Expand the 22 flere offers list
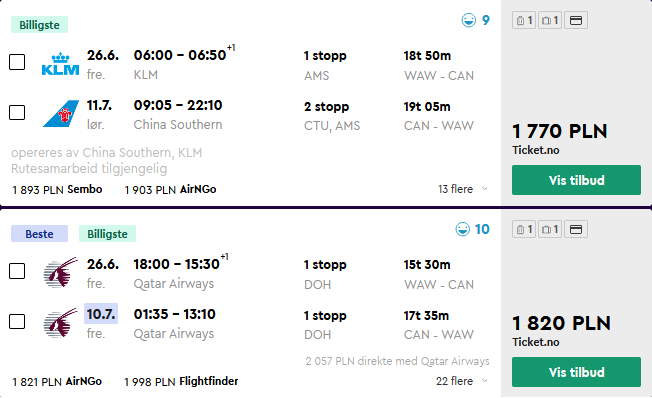Image resolution: width=652 pixels, height=398 pixels. coord(462,381)
